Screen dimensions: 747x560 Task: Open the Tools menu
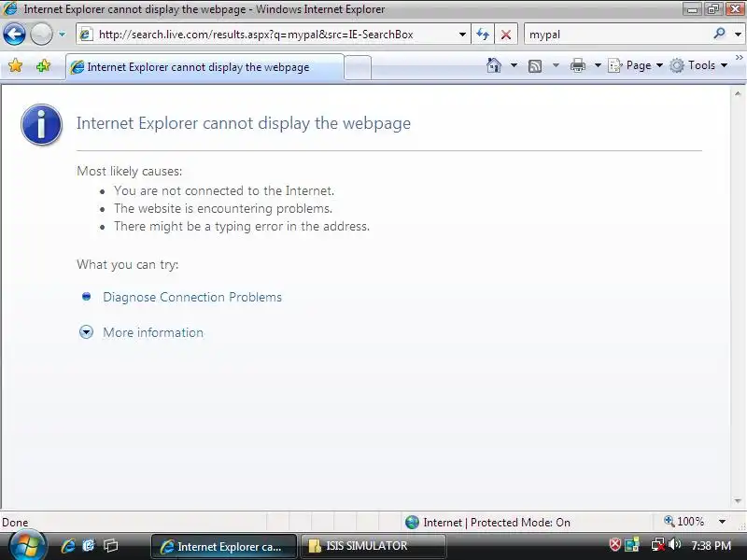pos(698,65)
